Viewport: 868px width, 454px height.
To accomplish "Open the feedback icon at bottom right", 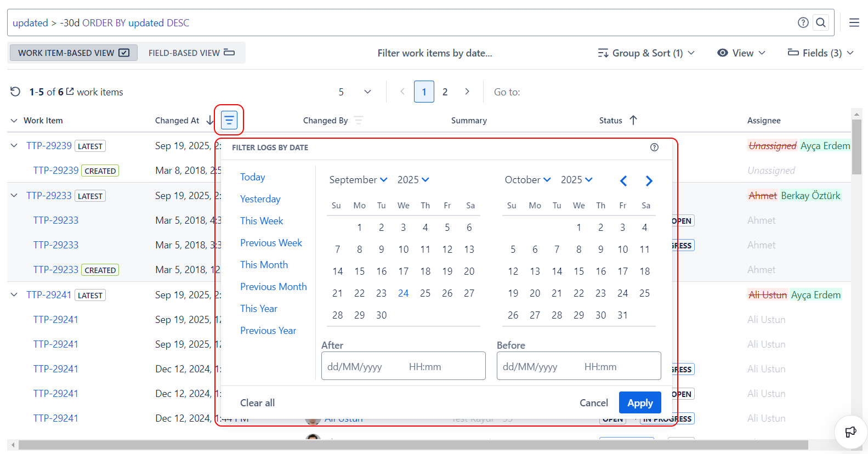I will 850,432.
